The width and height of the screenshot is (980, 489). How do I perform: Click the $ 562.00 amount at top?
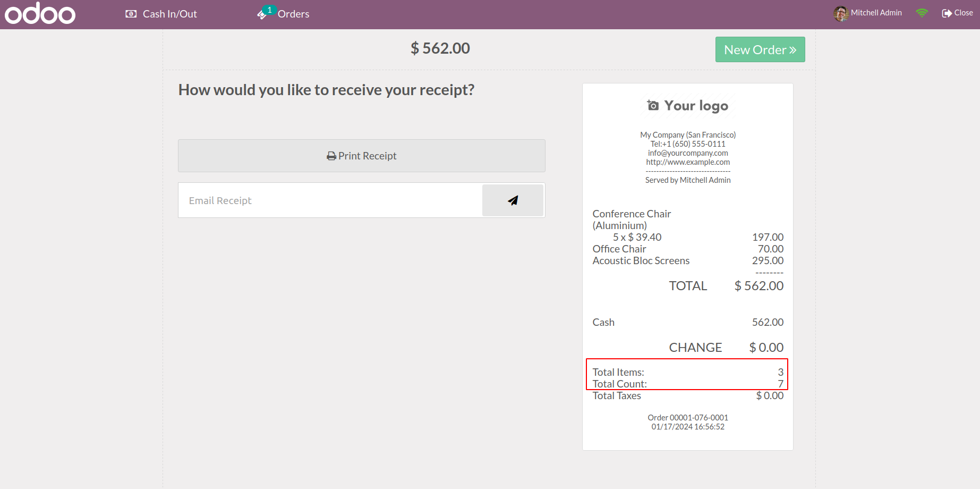[440, 48]
